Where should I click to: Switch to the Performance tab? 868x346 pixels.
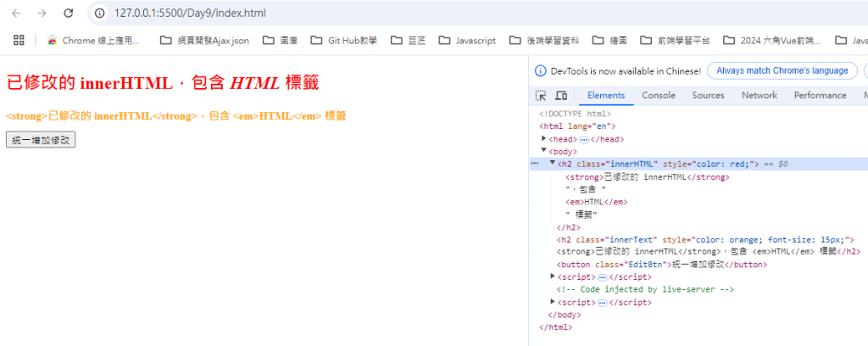click(x=820, y=95)
